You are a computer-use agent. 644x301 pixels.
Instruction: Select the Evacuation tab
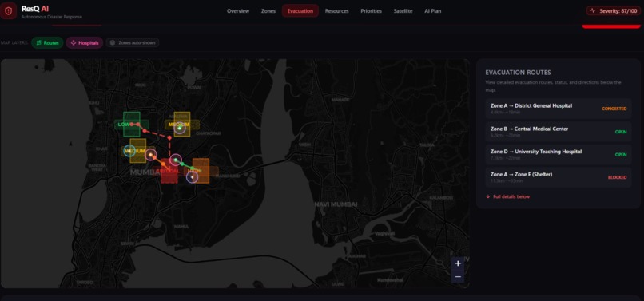pyautogui.click(x=300, y=11)
